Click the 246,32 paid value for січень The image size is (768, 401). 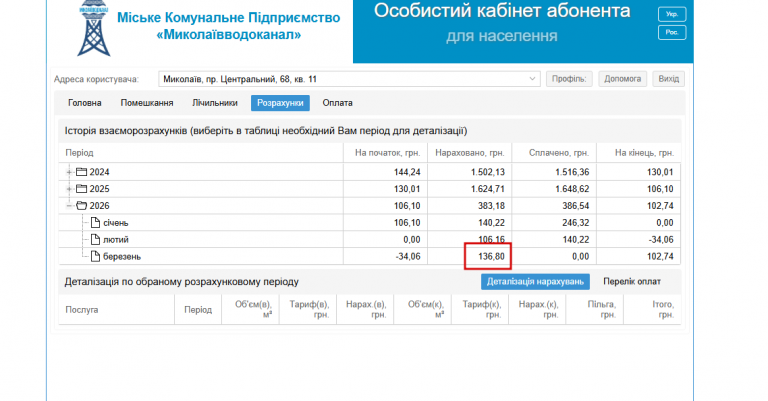(576, 223)
